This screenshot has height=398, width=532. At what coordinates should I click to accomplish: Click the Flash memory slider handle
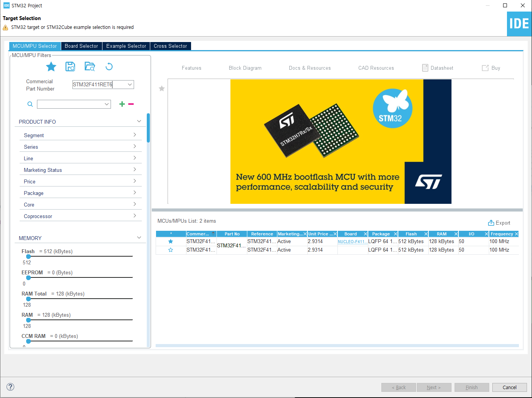point(29,256)
